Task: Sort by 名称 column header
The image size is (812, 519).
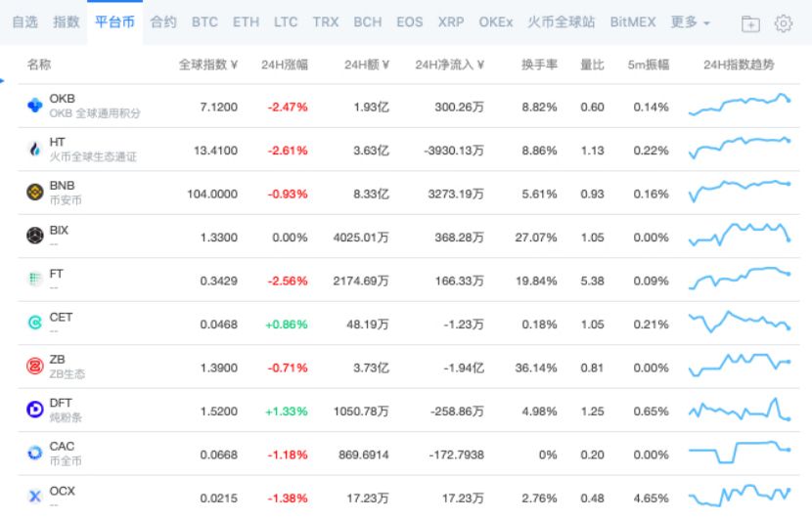Action: pos(39,65)
